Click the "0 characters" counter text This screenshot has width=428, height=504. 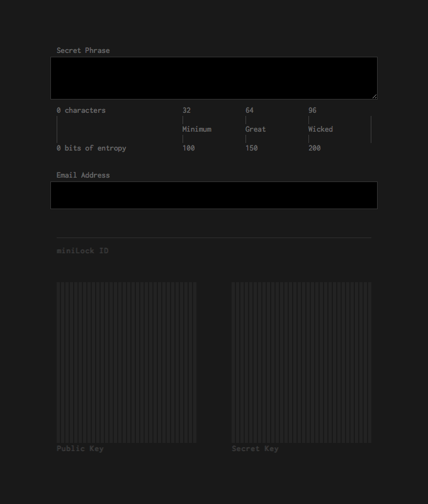(81, 110)
